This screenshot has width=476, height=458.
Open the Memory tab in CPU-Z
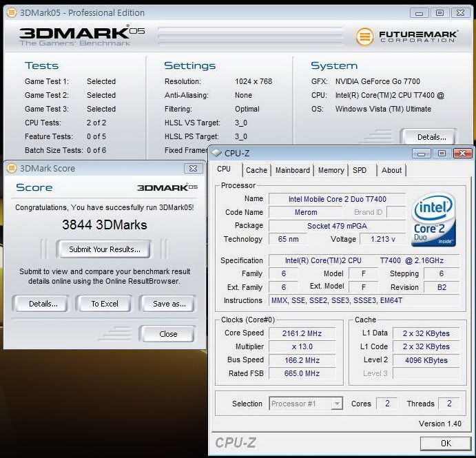pyautogui.click(x=331, y=170)
